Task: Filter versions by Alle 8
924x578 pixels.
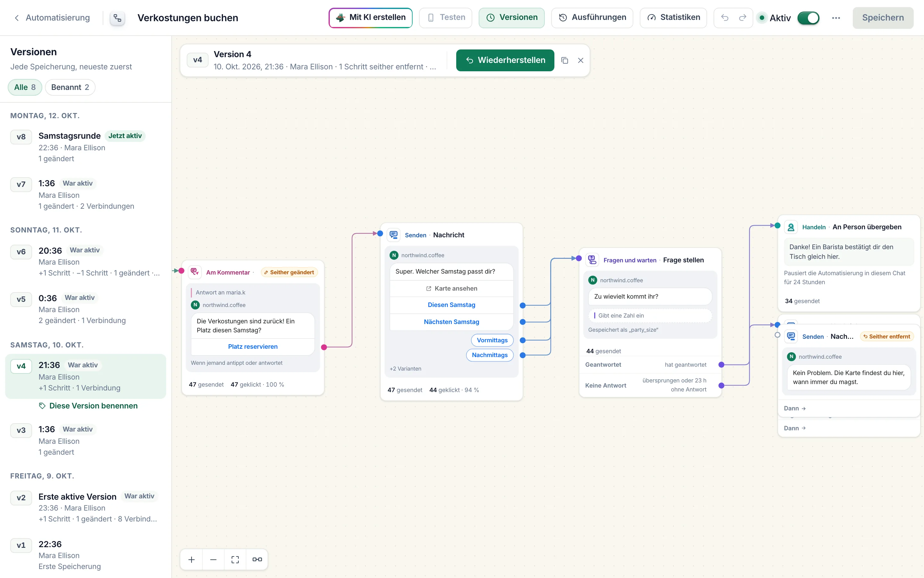Action: pyautogui.click(x=25, y=87)
